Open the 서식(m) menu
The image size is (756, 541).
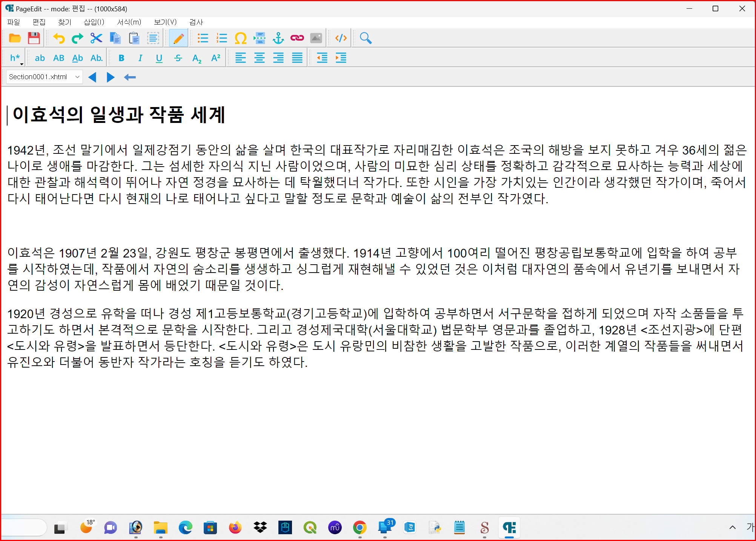(129, 22)
